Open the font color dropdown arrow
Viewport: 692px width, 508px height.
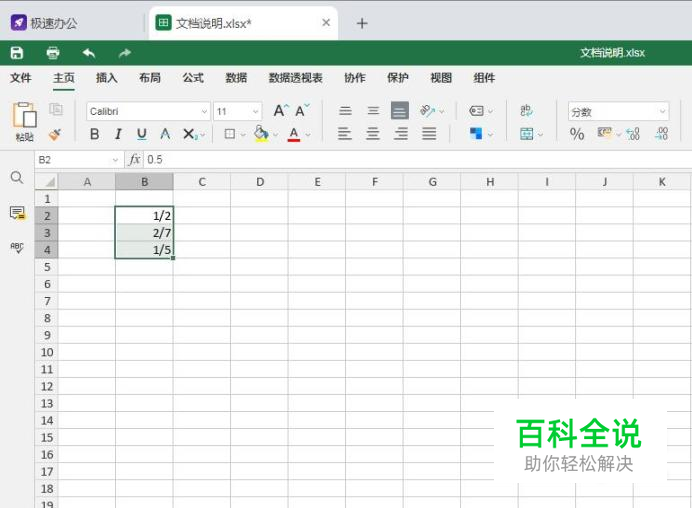(308, 135)
